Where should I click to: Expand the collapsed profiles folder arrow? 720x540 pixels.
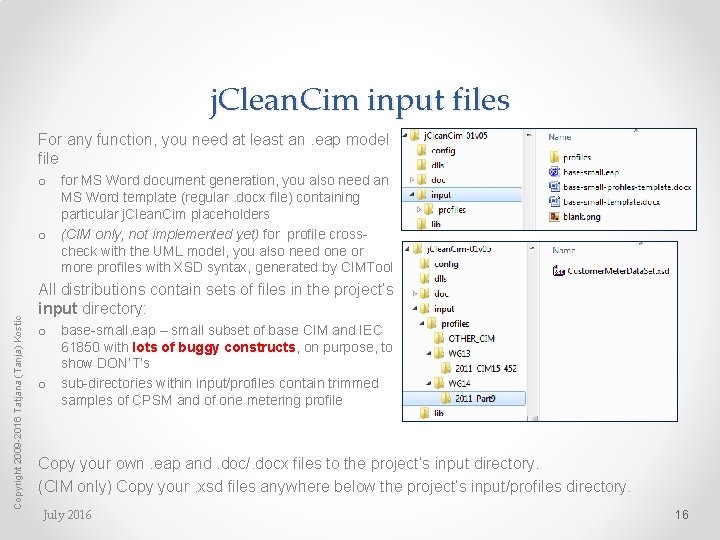tap(419, 209)
